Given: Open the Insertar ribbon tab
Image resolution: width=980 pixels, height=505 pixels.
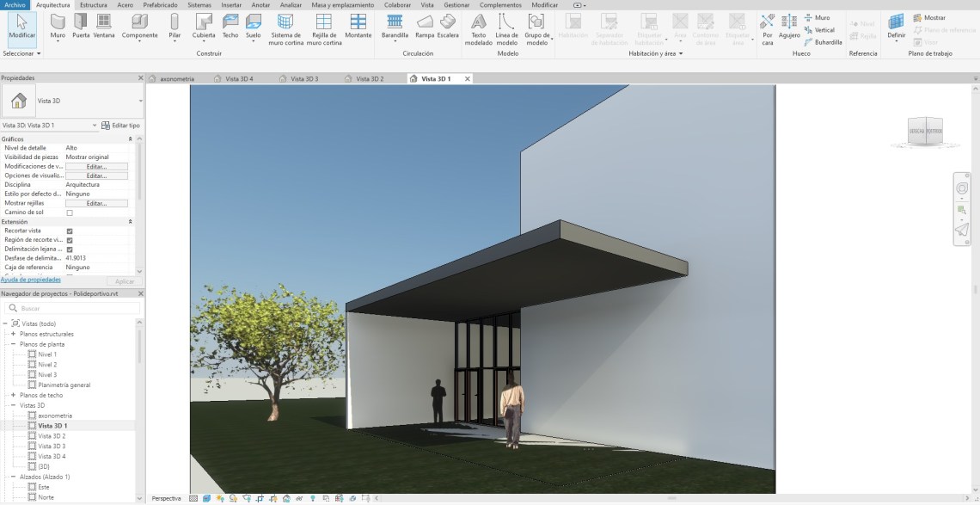Looking at the screenshot, I should pyautogui.click(x=231, y=5).
